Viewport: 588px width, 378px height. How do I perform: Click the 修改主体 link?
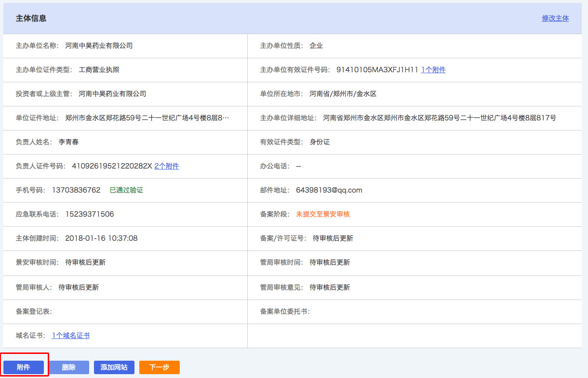[555, 18]
